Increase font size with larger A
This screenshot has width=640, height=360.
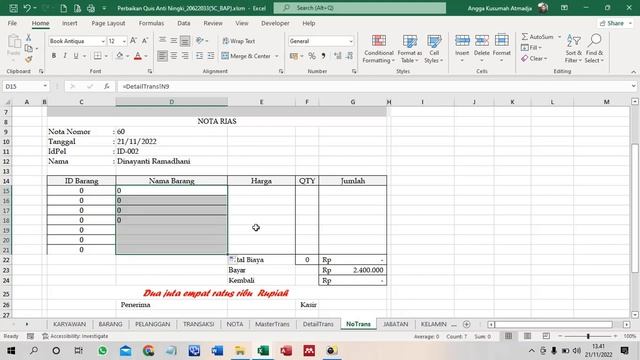(x=133, y=41)
